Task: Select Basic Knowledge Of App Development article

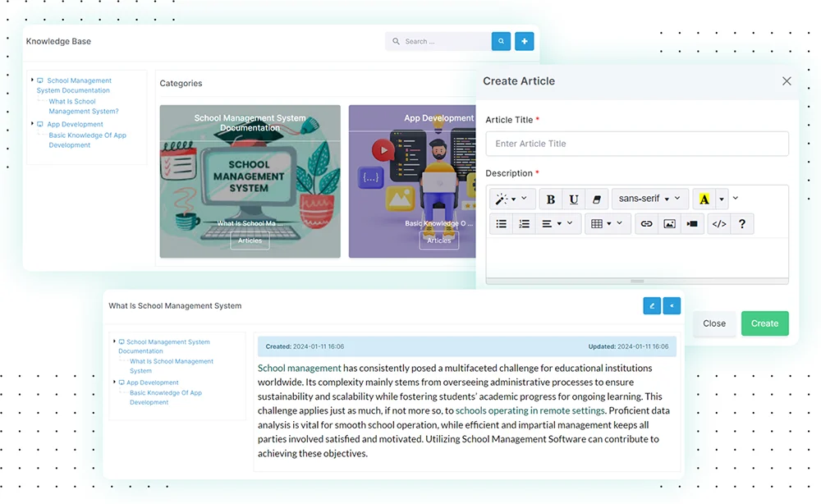Action: tap(86, 140)
